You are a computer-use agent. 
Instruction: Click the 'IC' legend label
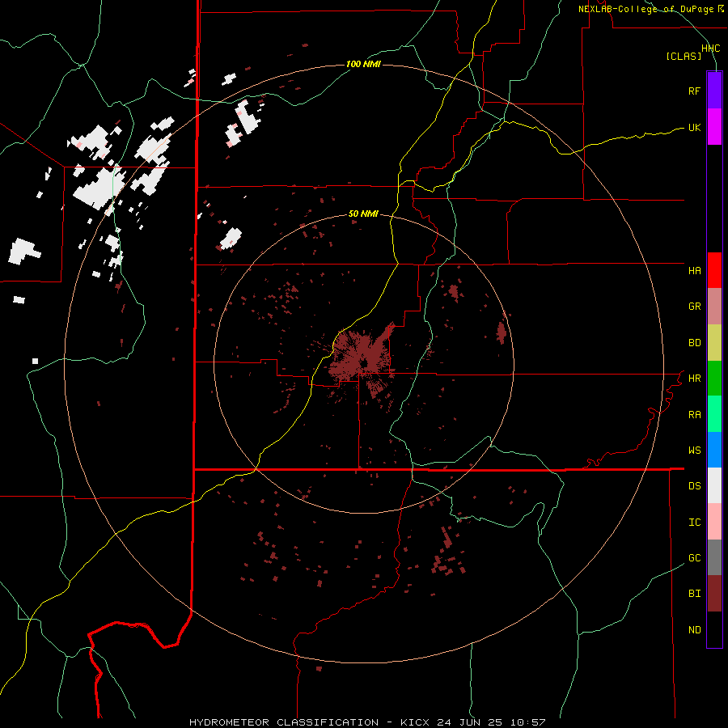coord(694,523)
